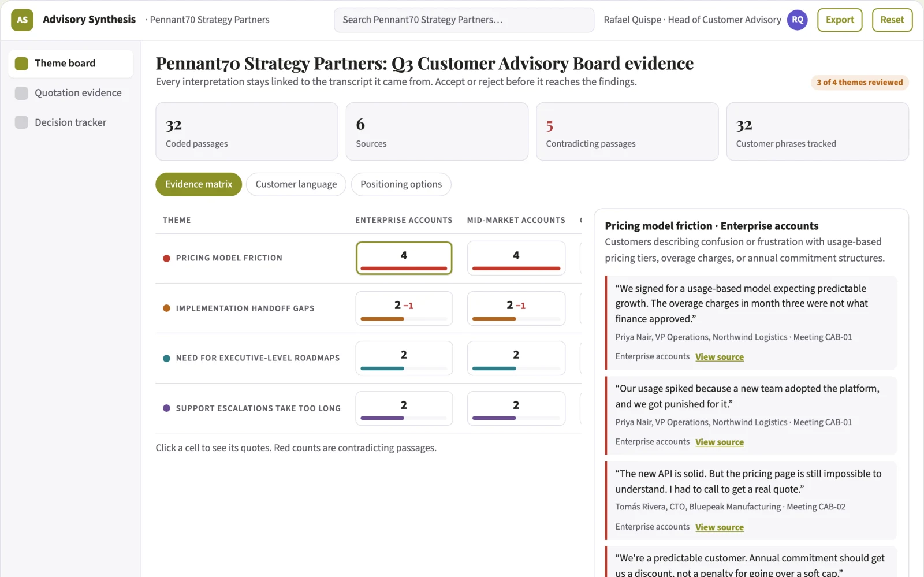Click the Coded passages stat card
Image resolution: width=924 pixels, height=577 pixels.
tap(247, 132)
